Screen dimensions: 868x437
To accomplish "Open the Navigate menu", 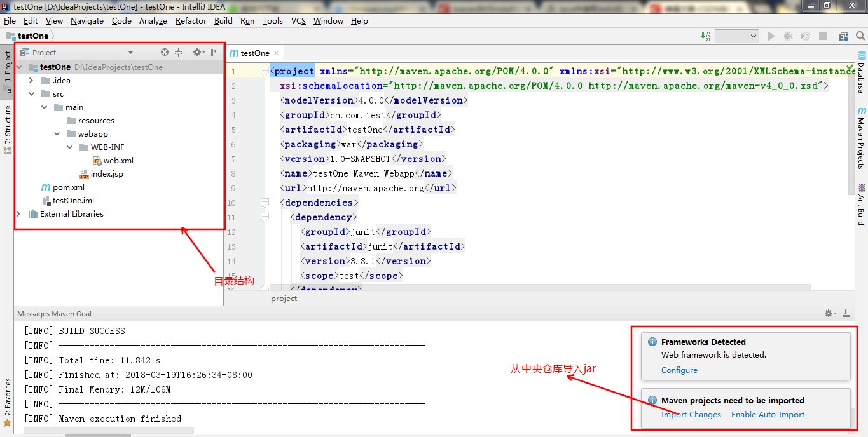I will pos(87,20).
